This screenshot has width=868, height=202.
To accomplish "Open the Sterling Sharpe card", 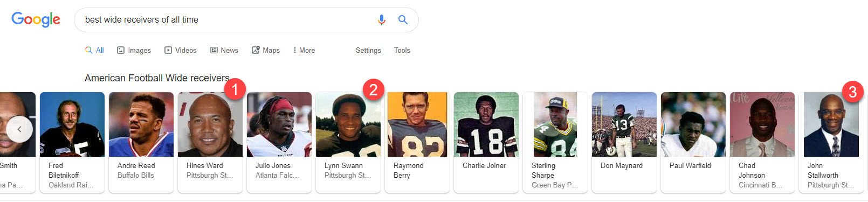I will point(555,142).
